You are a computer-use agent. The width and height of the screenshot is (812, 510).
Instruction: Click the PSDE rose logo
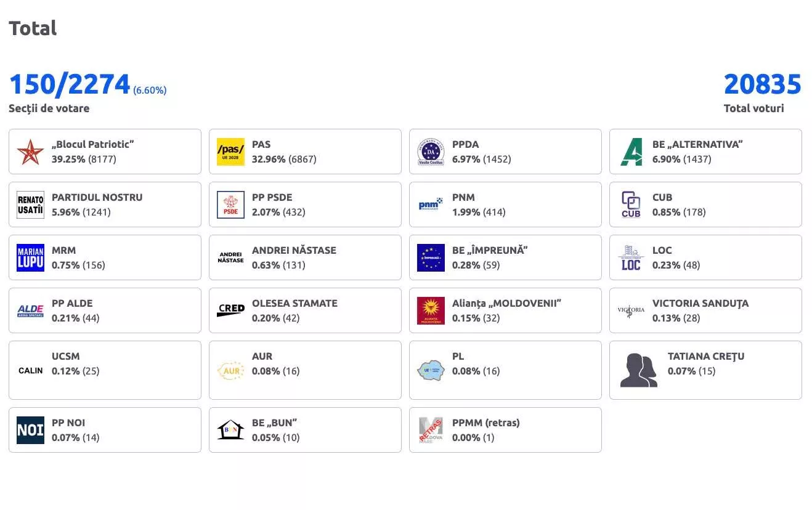click(230, 204)
